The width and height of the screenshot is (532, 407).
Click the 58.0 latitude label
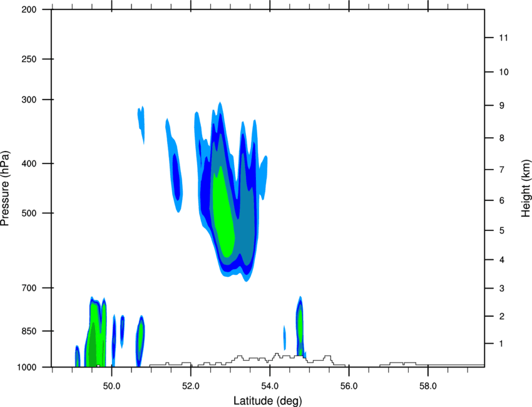coord(428,386)
